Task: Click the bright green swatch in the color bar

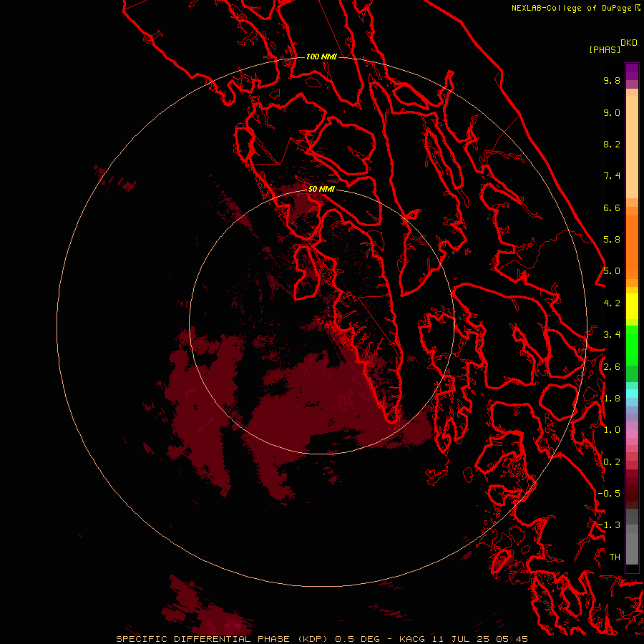Action: (x=632, y=345)
